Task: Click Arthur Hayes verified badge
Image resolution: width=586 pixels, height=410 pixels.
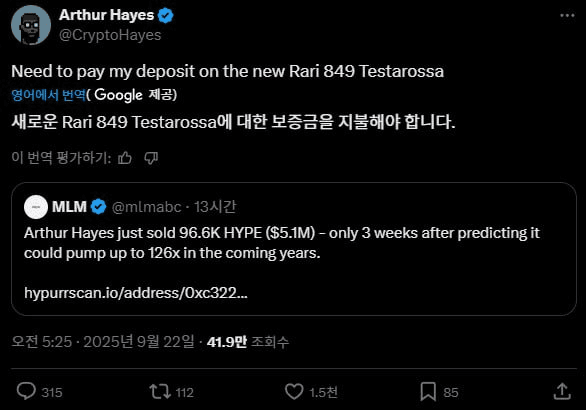Action: pos(166,16)
